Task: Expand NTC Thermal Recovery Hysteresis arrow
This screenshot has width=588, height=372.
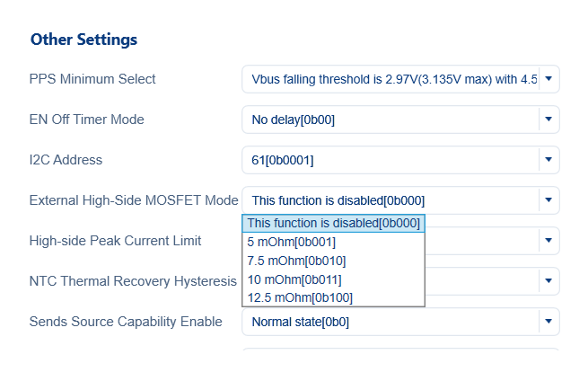Action: 549,281
